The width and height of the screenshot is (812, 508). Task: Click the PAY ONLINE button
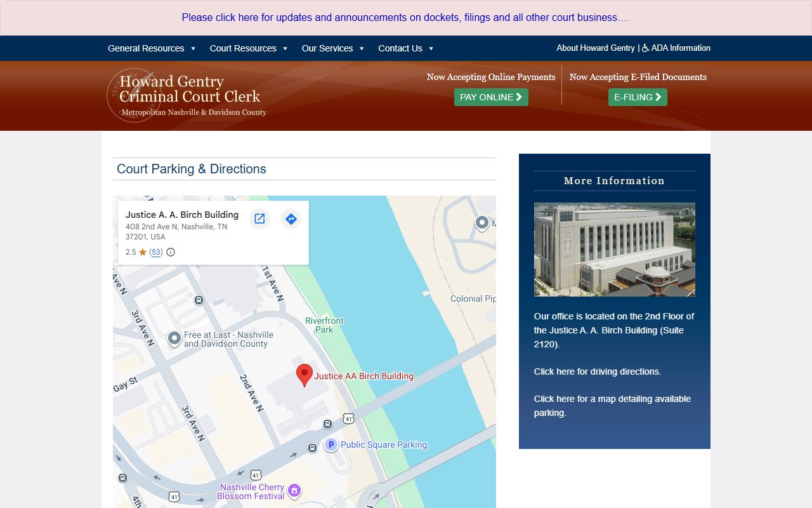coord(491,97)
